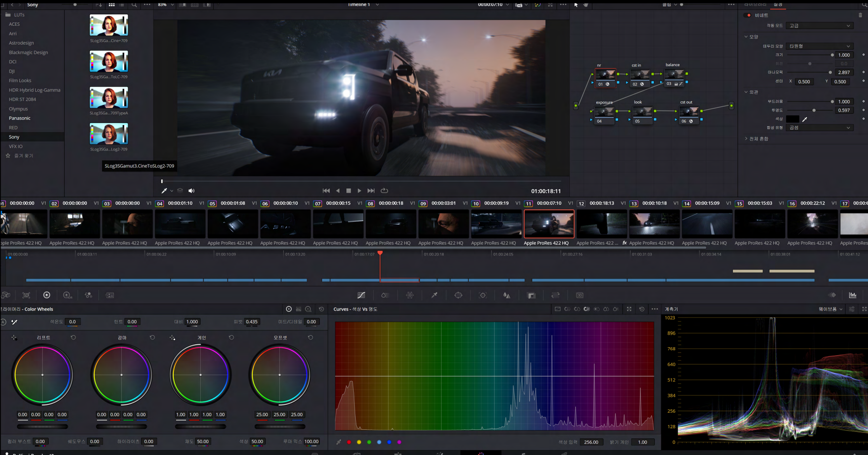Pick black point beside Lift label

14,338
